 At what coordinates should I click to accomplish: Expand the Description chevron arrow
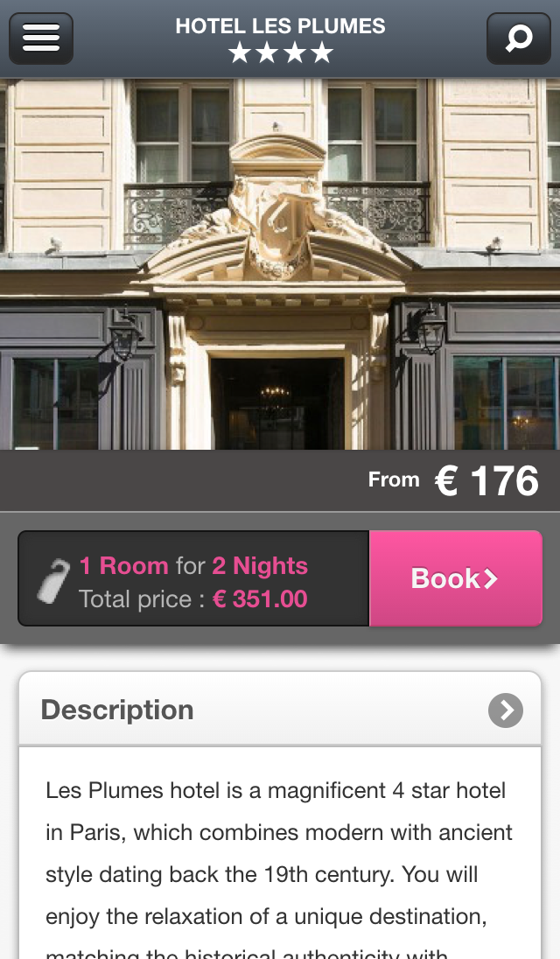pos(506,710)
